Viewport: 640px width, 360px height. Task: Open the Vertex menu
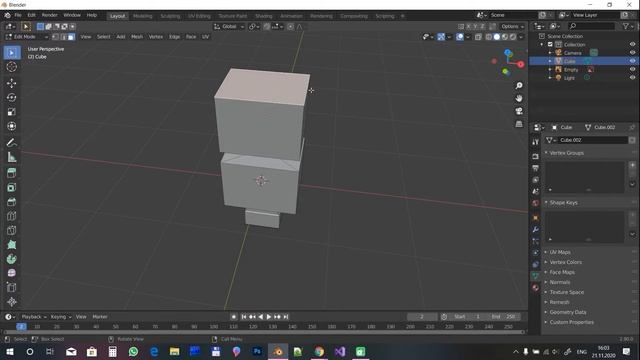coord(156,37)
